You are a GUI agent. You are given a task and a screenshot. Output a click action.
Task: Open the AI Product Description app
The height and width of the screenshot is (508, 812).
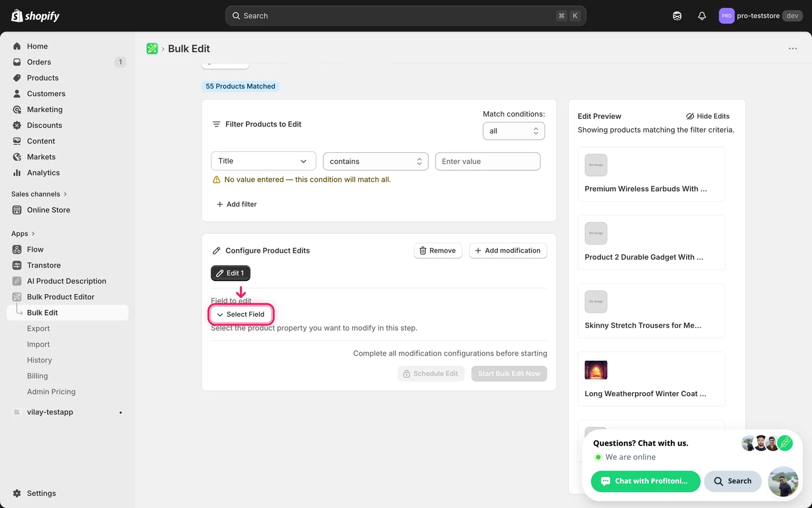point(66,281)
